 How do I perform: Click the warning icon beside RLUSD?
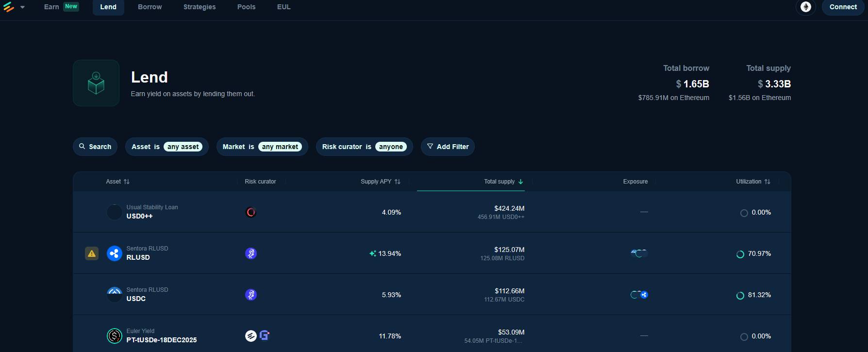[x=92, y=253]
